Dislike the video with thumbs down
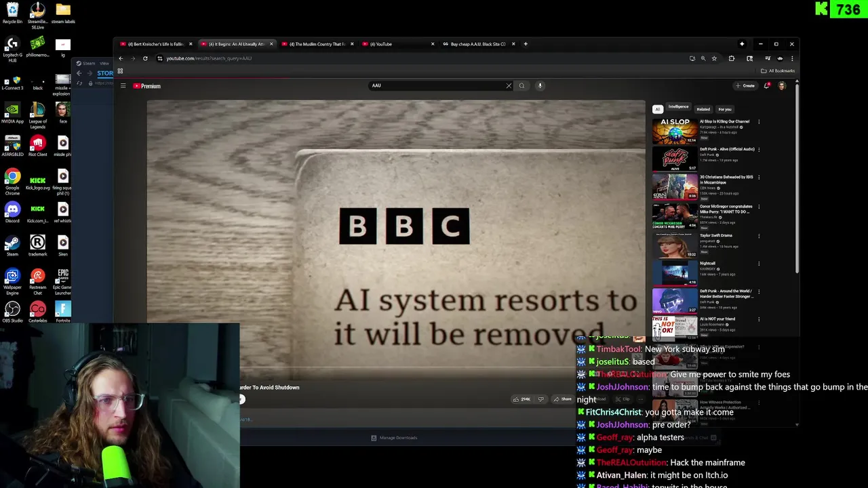This screenshot has height=488, width=868. click(x=540, y=399)
